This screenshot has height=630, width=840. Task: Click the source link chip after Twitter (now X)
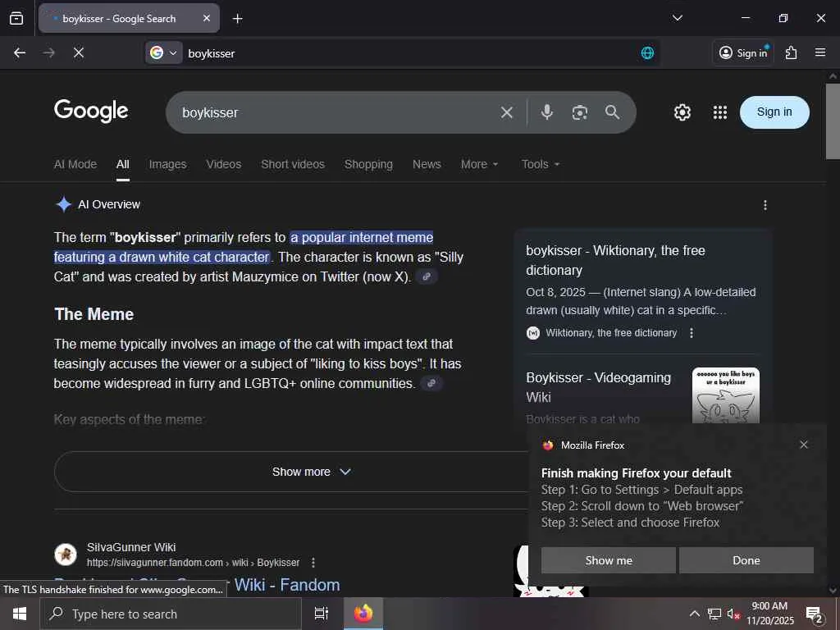click(x=427, y=277)
